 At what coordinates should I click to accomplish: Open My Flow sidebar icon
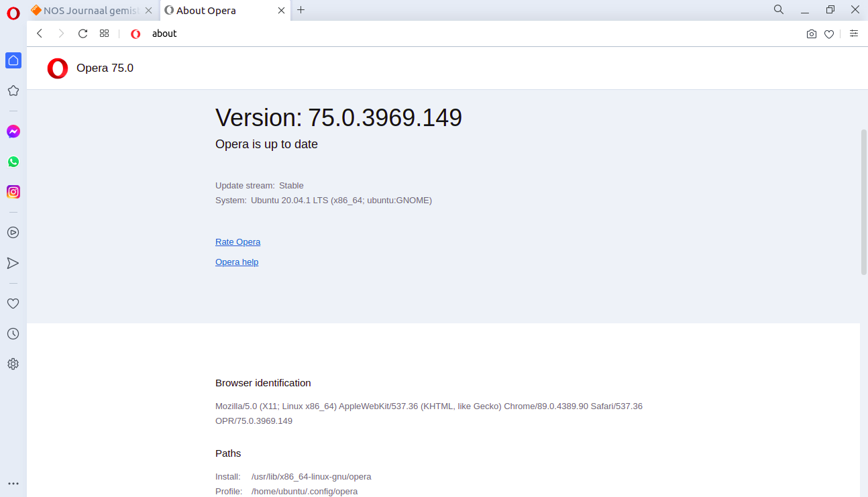[13, 263]
